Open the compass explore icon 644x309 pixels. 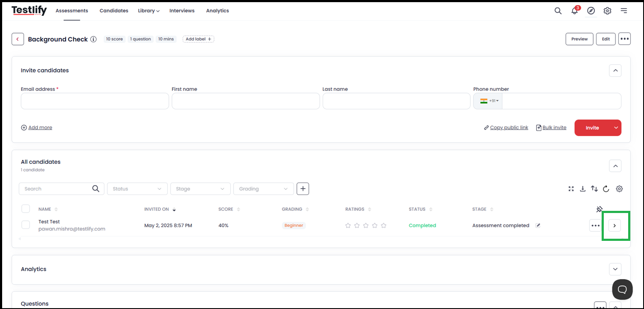(591, 11)
